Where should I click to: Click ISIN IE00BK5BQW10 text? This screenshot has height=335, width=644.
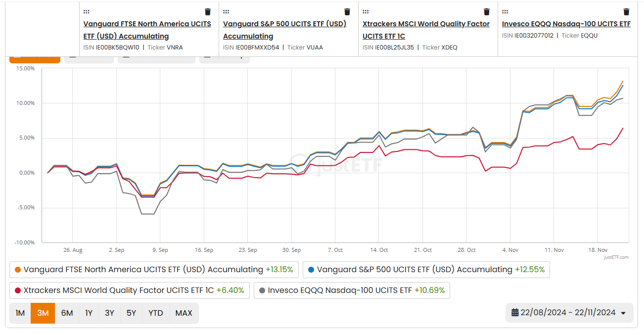click(x=111, y=48)
